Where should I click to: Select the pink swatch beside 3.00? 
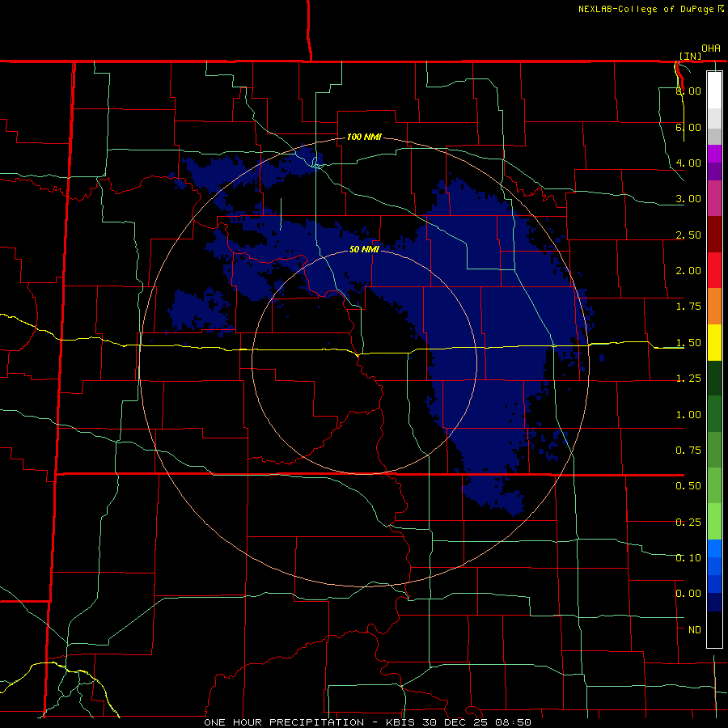(x=714, y=198)
